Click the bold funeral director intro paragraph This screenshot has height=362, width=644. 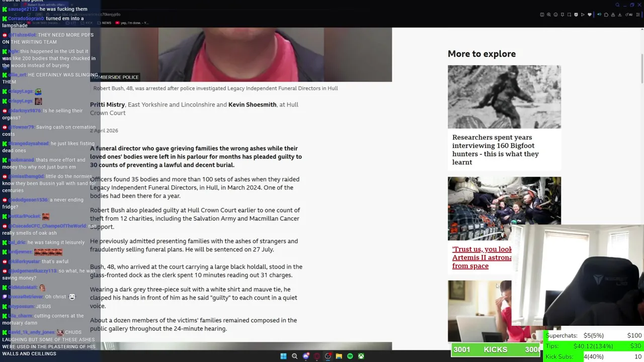point(196,156)
